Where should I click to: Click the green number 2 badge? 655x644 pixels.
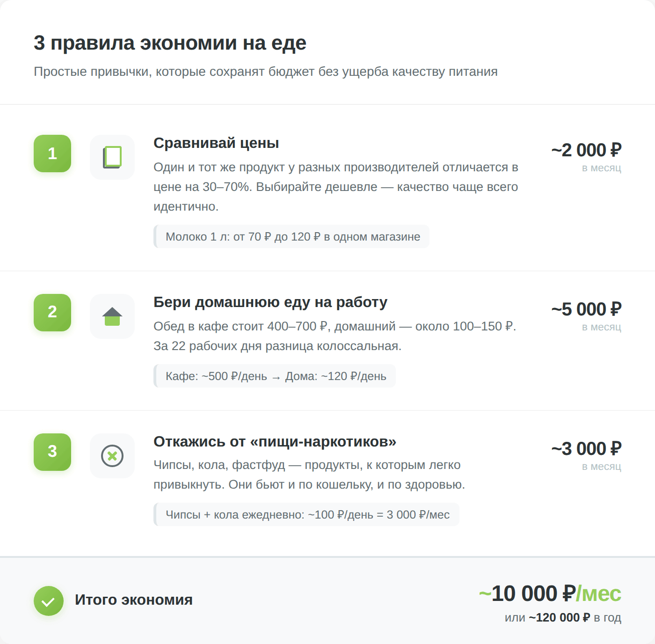point(52,313)
